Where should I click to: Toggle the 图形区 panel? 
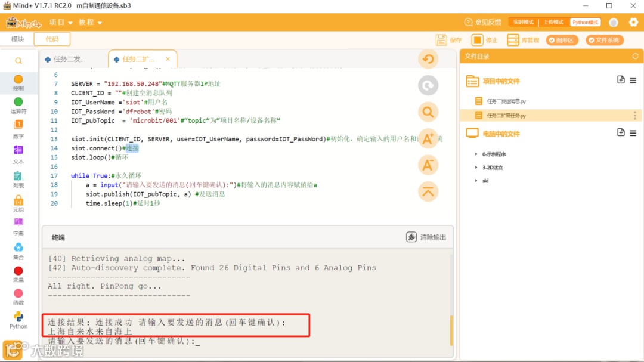click(x=562, y=40)
